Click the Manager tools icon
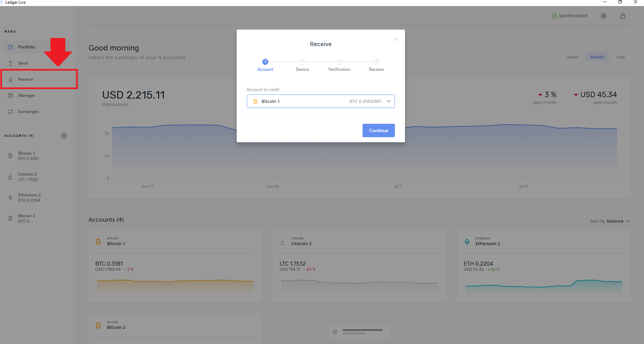 pyautogui.click(x=10, y=95)
